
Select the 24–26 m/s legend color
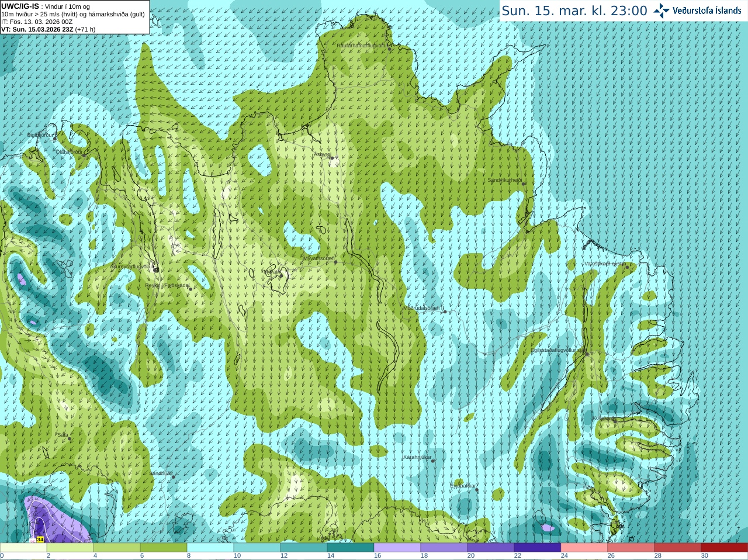584,548
